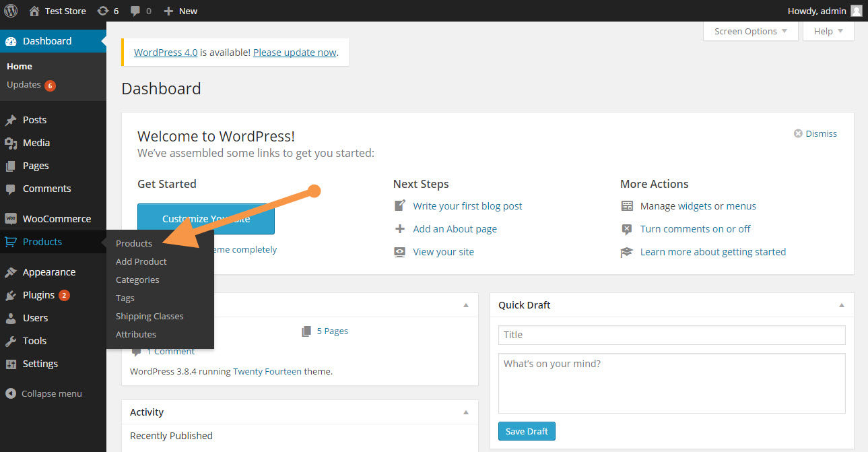Open the Screen Options dropdown
Viewport: 868px width, 452px height.
[751, 31]
